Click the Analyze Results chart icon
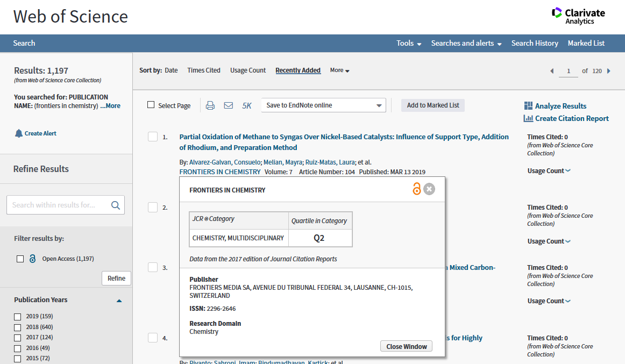Image resolution: width=625 pixels, height=364 pixels. click(x=528, y=105)
